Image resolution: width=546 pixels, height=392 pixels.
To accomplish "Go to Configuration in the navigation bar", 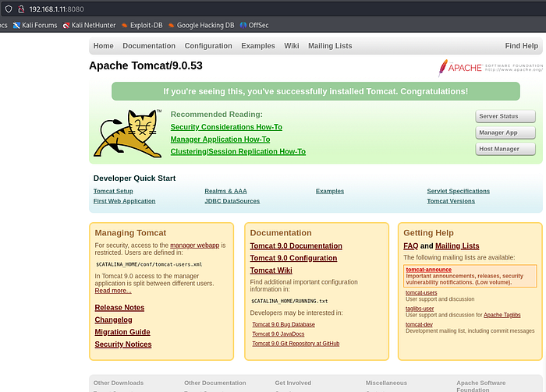I will [208, 46].
